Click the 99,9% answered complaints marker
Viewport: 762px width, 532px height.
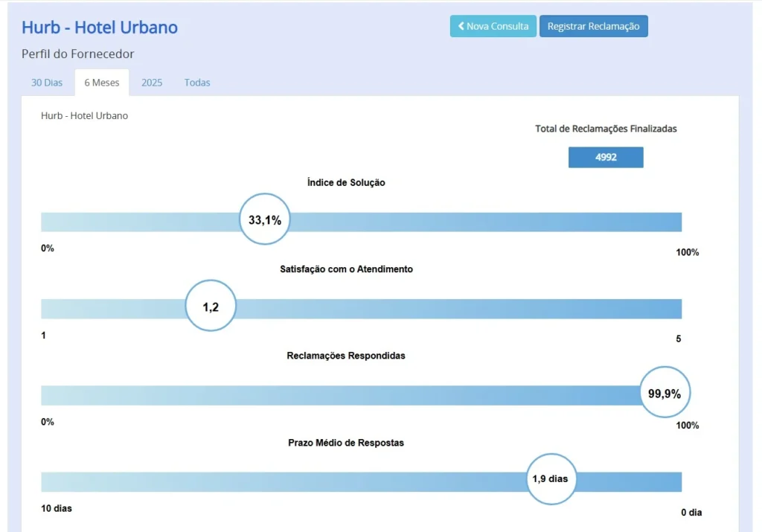click(665, 393)
